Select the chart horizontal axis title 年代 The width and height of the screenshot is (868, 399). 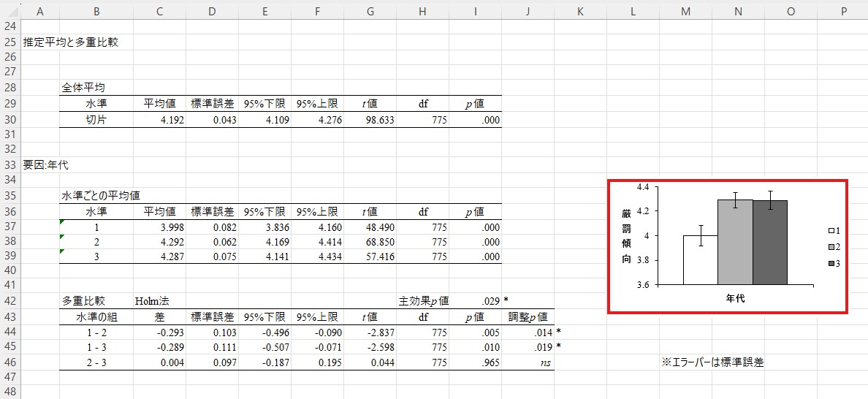pyautogui.click(x=735, y=298)
